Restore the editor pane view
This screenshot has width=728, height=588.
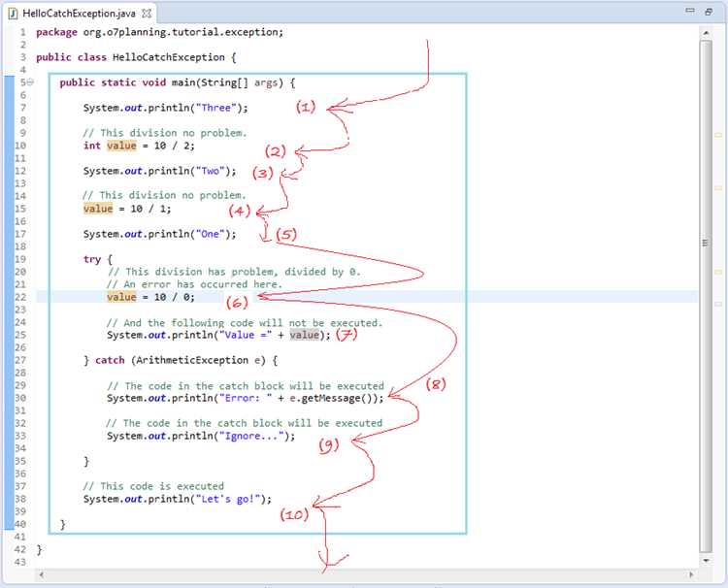(709, 12)
